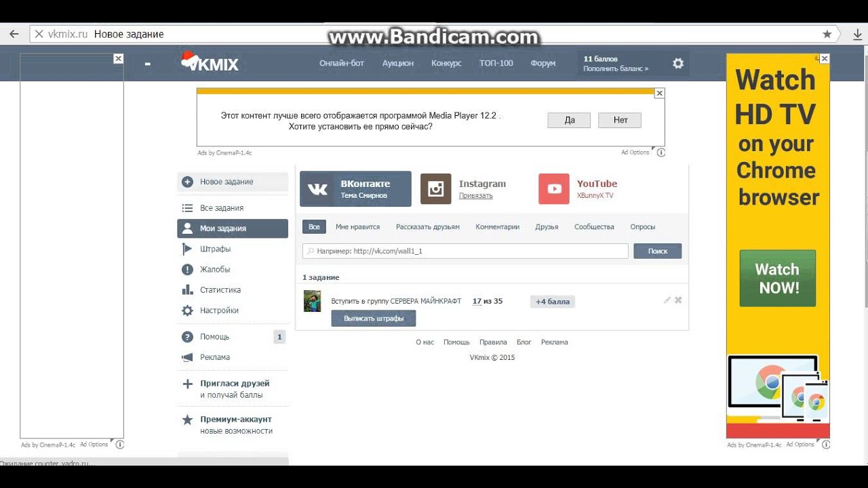868x488 pixels.
Task: Click the Пригласи друзей plus icon
Action: [188, 384]
